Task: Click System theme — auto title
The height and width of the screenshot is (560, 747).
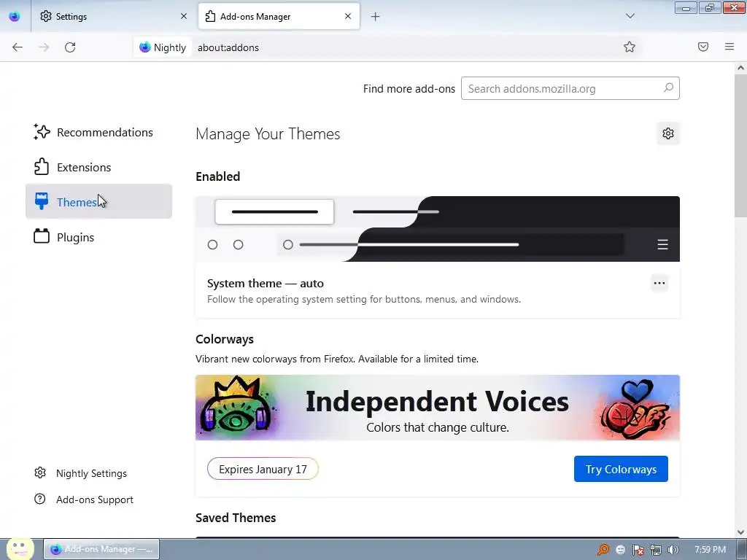Action: (266, 284)
